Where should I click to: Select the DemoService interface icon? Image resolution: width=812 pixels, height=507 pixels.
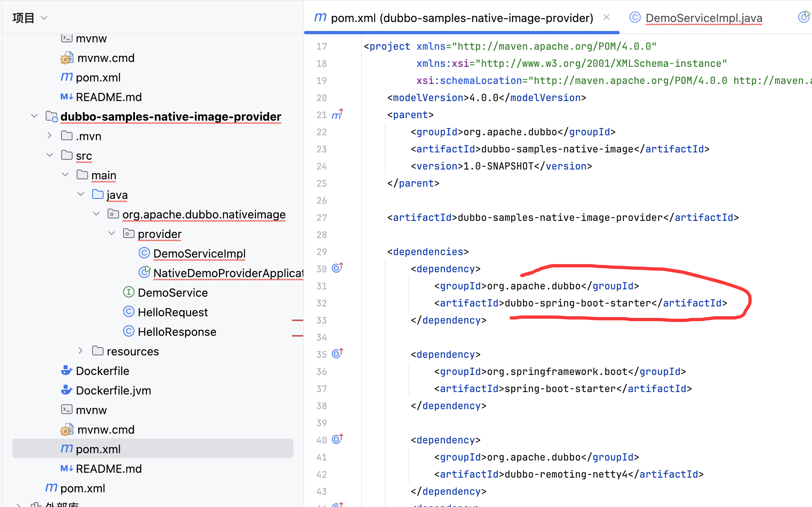(x=129, y=292)
